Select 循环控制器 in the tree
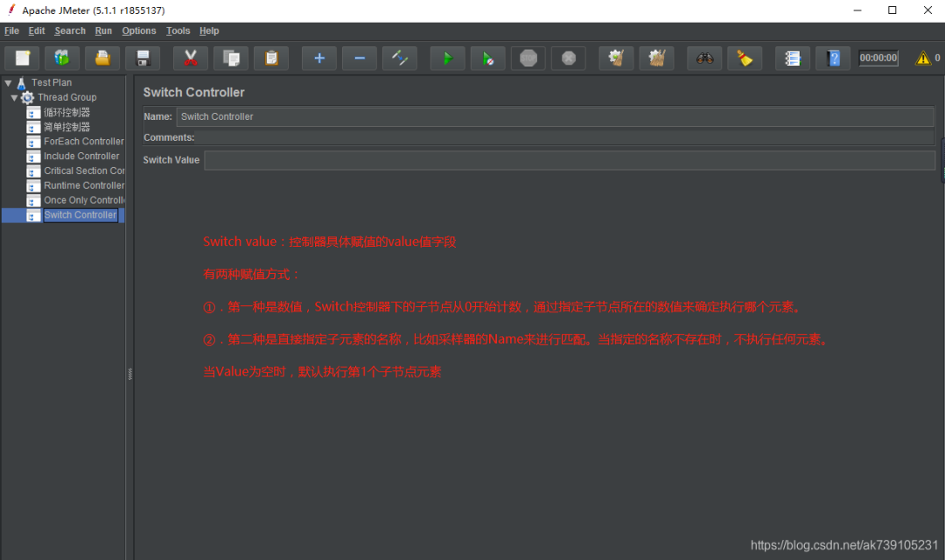This screenshot has width=945, height=560. tap(66, 112)
